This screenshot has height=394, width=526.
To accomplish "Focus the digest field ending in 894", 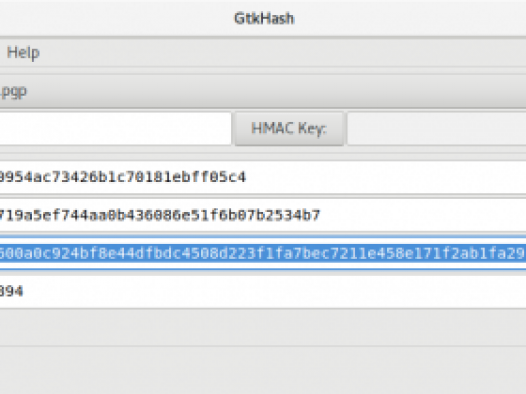I will coord(263,291).
